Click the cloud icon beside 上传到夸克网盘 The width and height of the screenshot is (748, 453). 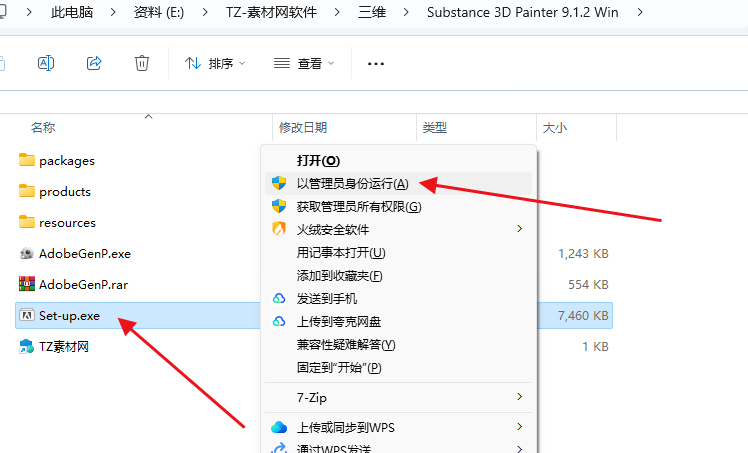(x=279, y=321)
